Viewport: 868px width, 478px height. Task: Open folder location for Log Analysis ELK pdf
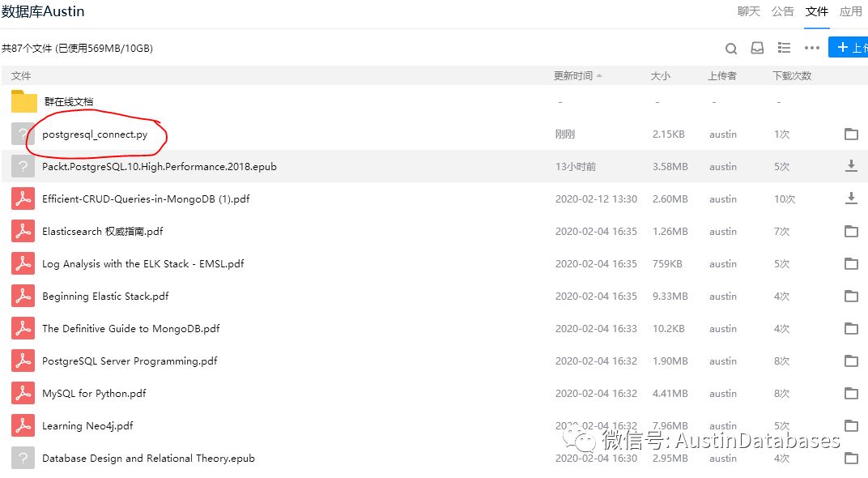pyautogui.click(x=851, y=263)
